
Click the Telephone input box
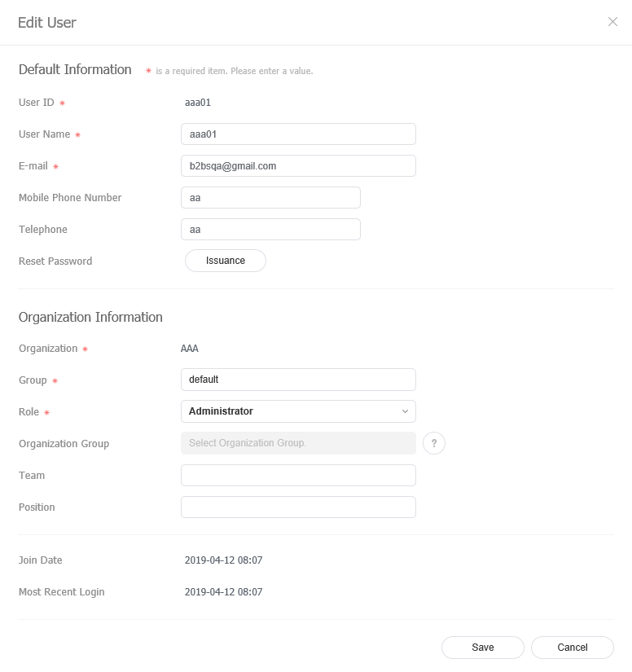(270, 230)
